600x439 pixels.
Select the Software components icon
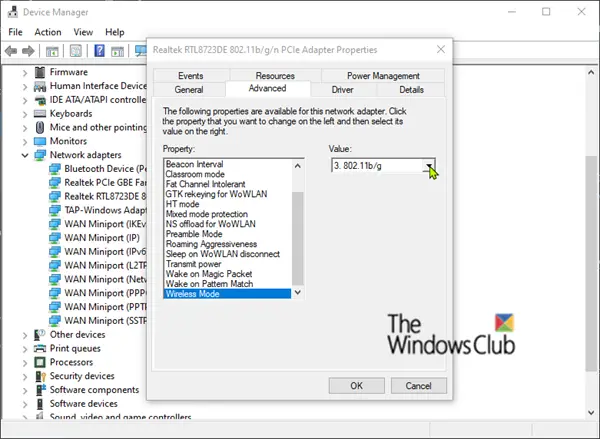(40, 390)
